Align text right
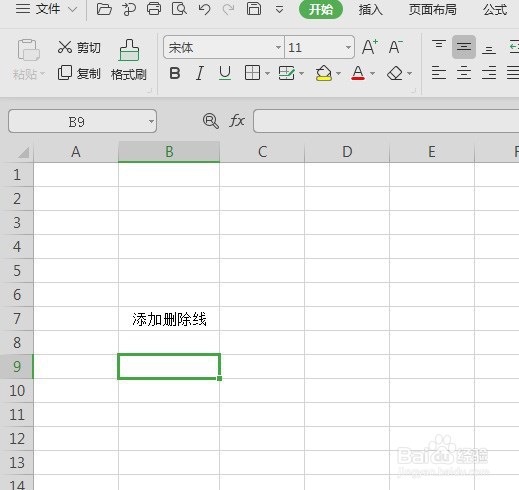The image size is (519, 490). click(489, 73)
